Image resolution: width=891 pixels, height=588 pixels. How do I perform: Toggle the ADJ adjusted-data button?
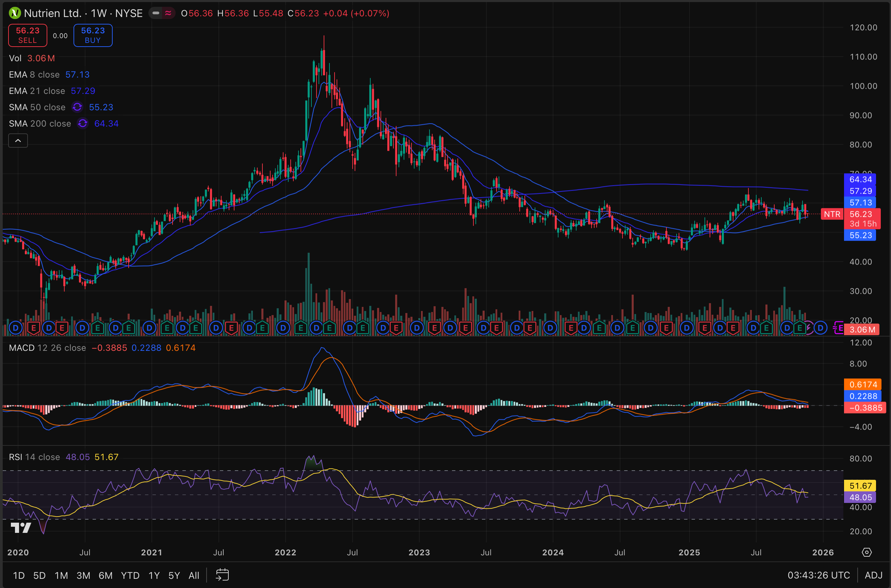tap(873, 575)
